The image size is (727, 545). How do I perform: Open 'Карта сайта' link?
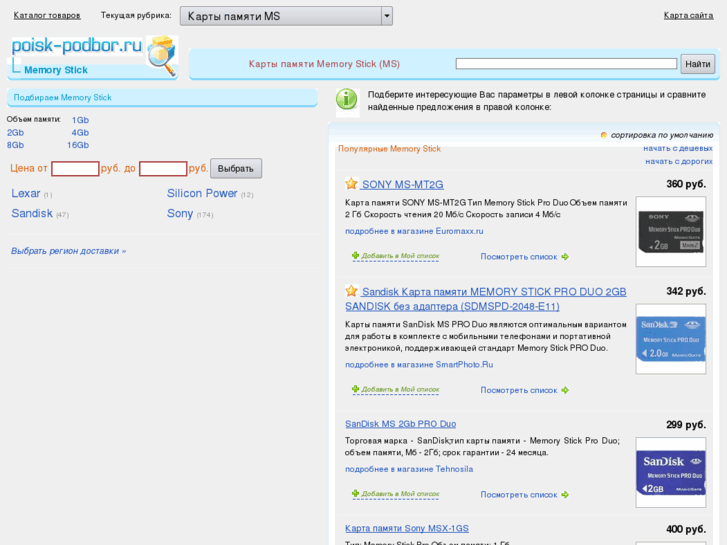pos(689,15)
